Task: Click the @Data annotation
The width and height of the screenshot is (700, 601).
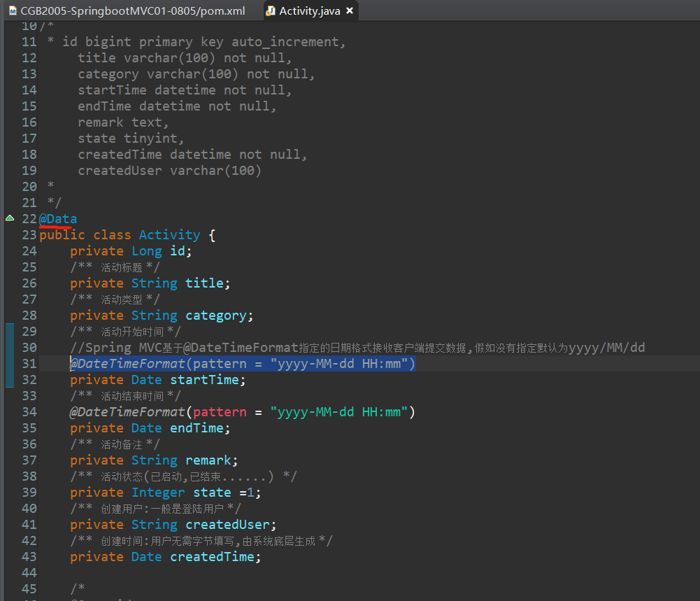Action: pyautogui.click(x=58, y=219)
